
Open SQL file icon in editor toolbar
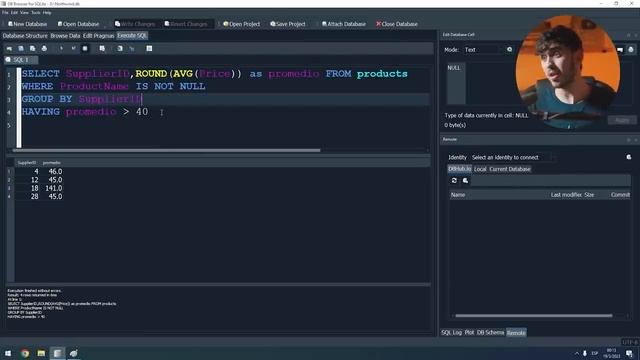click(x=21, y=49)
